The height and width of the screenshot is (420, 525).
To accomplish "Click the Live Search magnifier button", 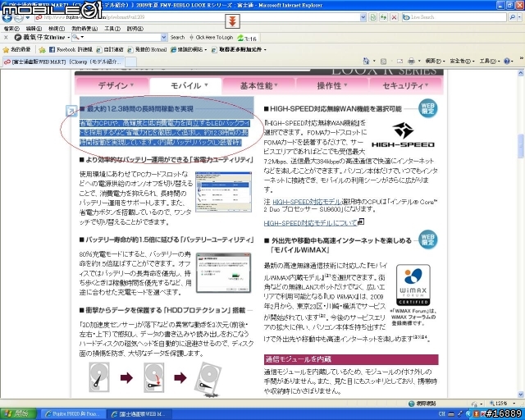I will click(512, 17).
